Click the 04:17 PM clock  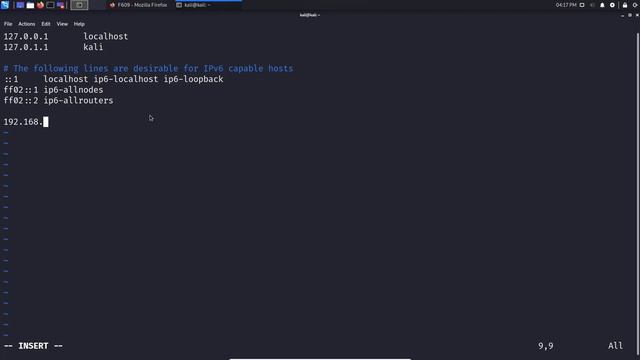point(566,5)
